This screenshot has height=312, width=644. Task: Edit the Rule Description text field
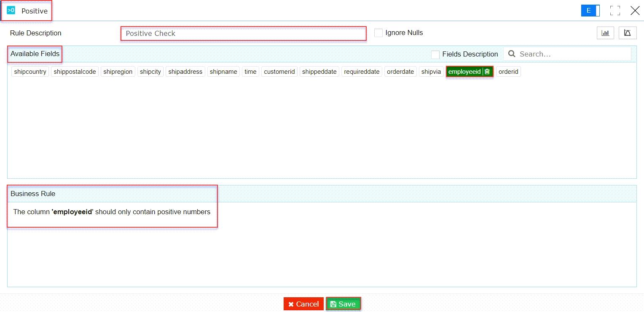(x=243, y=33)
